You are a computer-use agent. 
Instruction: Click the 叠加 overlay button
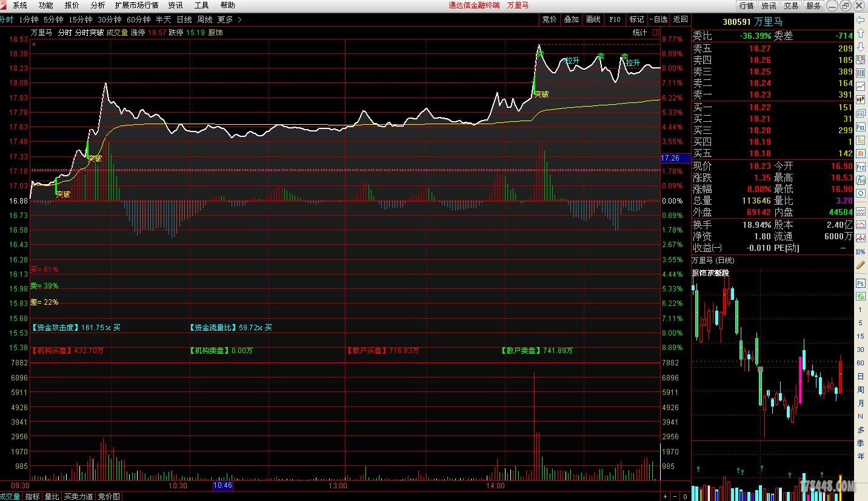(x=571, y=19)
